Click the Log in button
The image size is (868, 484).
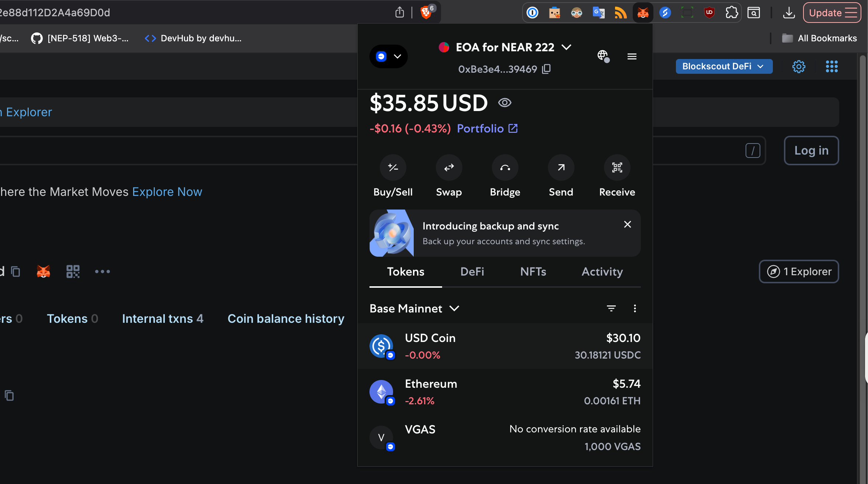811,150
